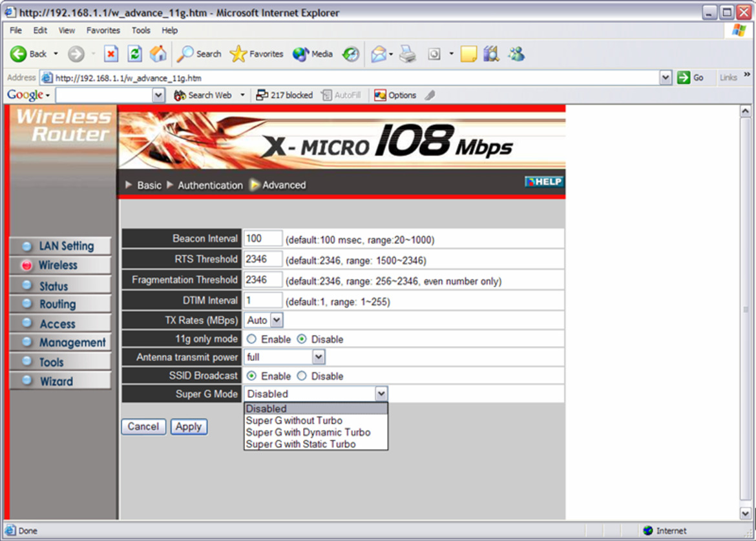The width and height of the screenshot is (756, 541).
Task: Open Google toolbar Options
Action: 395,96
